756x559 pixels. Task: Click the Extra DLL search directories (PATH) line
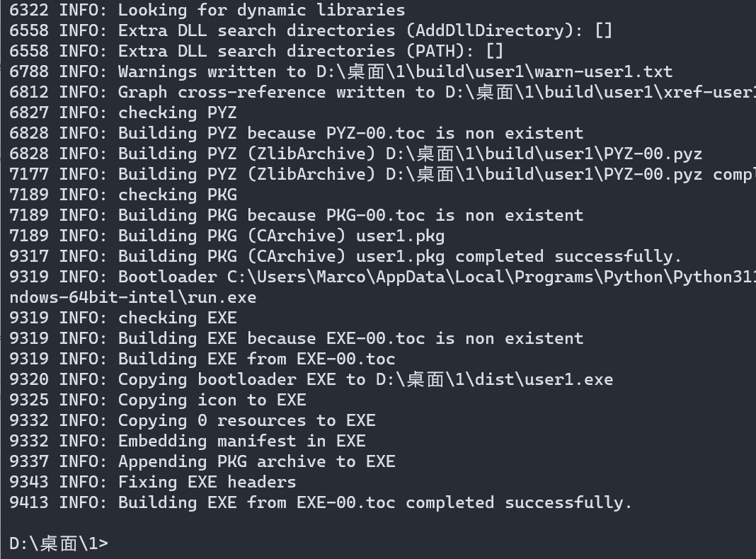click(x=310, y=51)
